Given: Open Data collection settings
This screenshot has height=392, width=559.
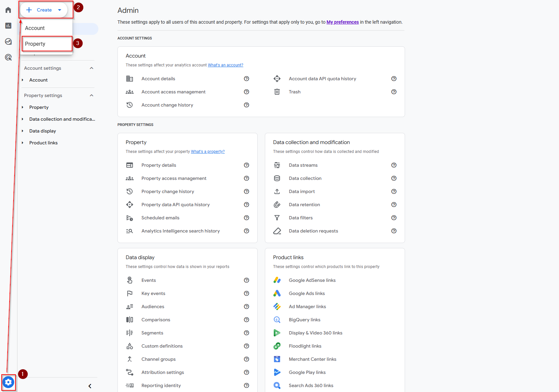Looking at the screenshot, I should (x=305, y=178).
